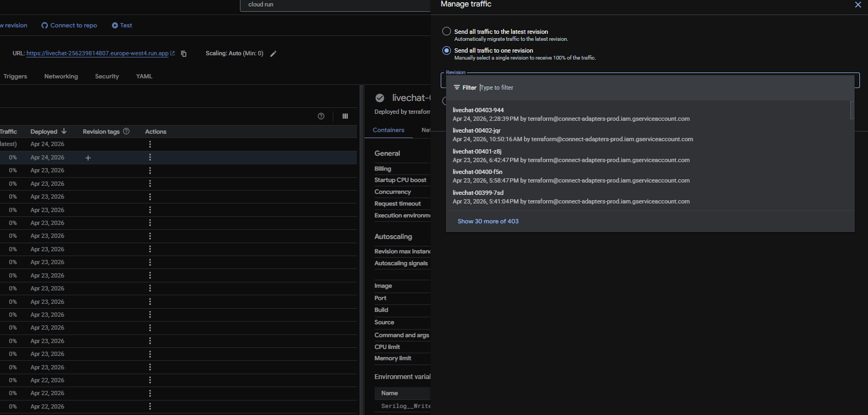Open the column display options icon
Viewport: 868px width, 415px height.
tap(345, 116)
